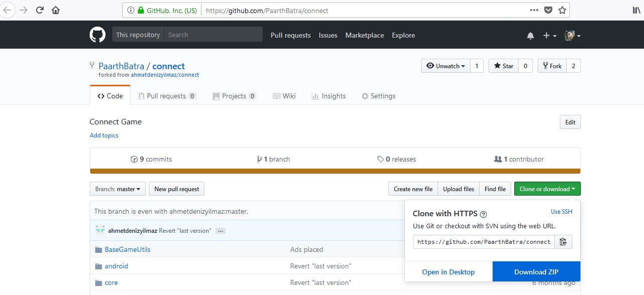Click the Pocket save icon
The image size is (644, 295).
[548, 10]
